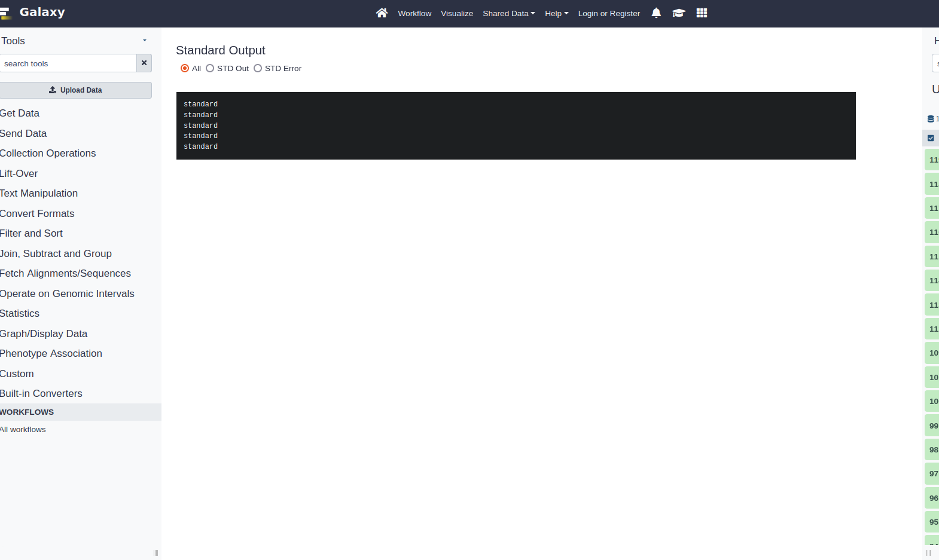Open the grid apps icon
The height and width of the screenshot is (560, 939).
pyautogui.click(x=702, y=13)
